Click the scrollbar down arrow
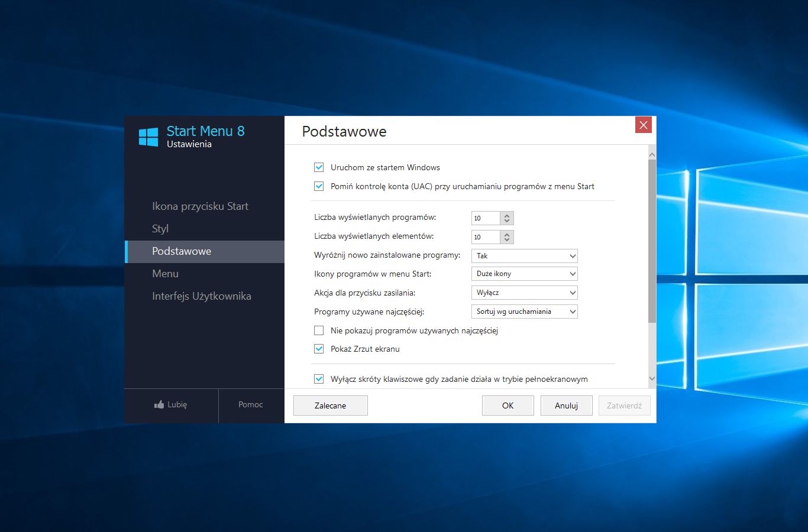808x532 pixels. pos(652,378)
